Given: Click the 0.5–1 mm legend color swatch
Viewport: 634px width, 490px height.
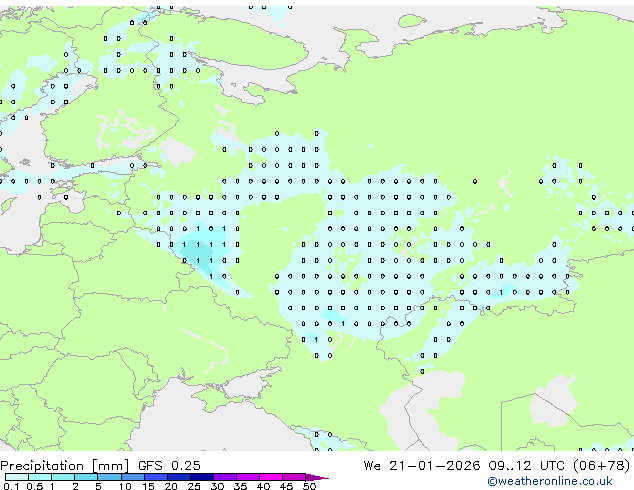Looking at the screenshot, I should click(x=40, y=477).
